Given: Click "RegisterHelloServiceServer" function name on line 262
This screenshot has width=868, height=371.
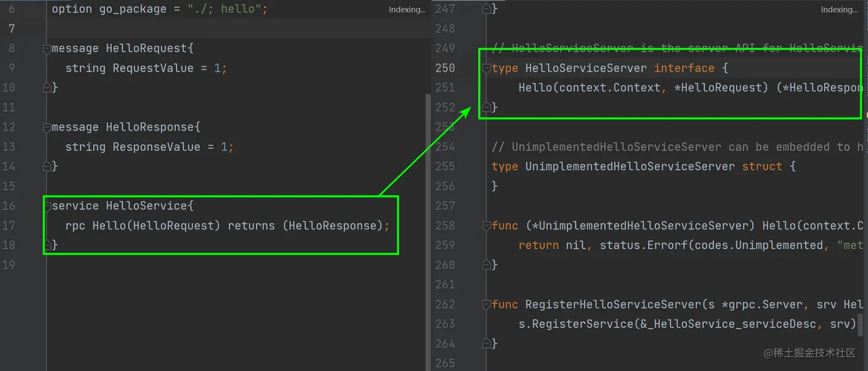Looking at the screenshot, I should [x=613, y=304].
